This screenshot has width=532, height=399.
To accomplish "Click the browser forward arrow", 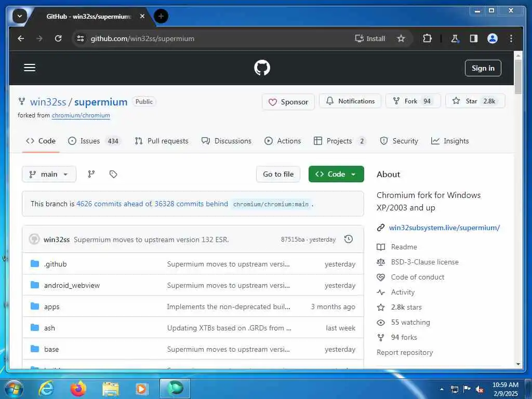I will [x=39, y=38].
